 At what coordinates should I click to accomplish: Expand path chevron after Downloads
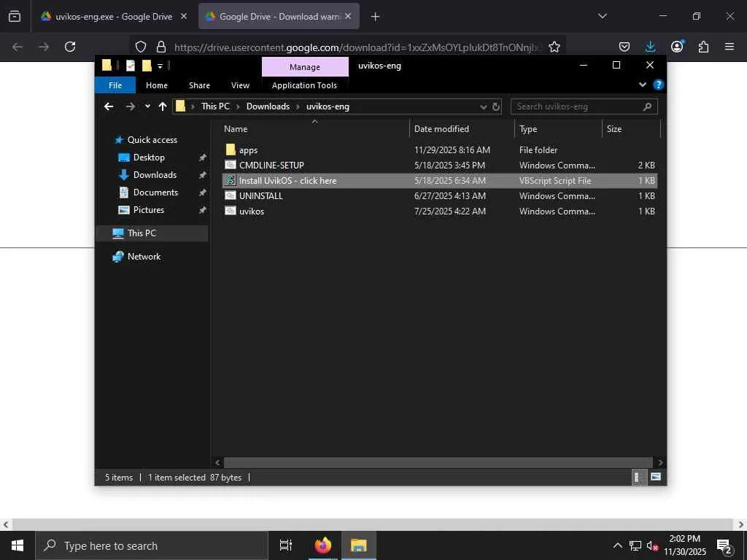[x=298, y=106]
